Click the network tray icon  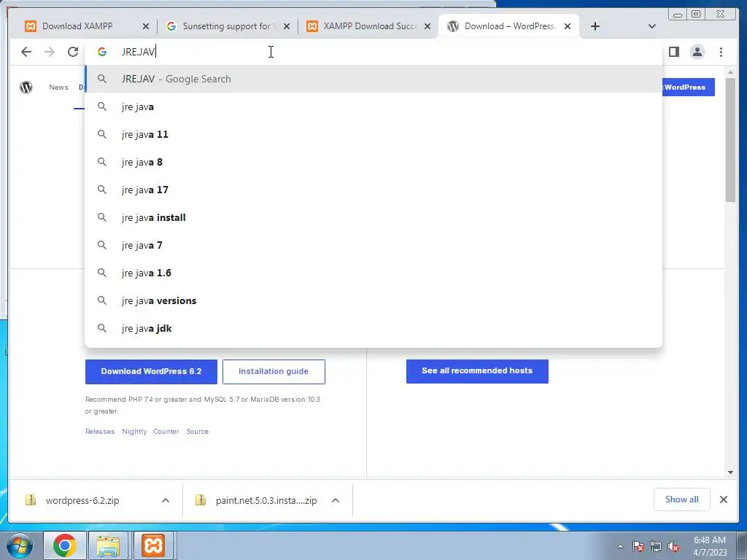[x=656, y=546]
